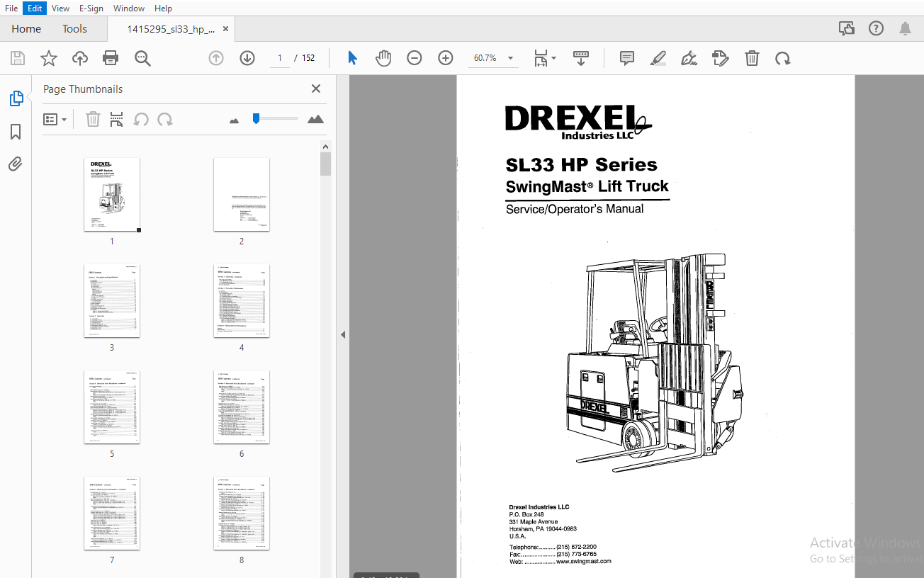Open share comments icon at top right
924x578 pixels.
tap(846, 28)
